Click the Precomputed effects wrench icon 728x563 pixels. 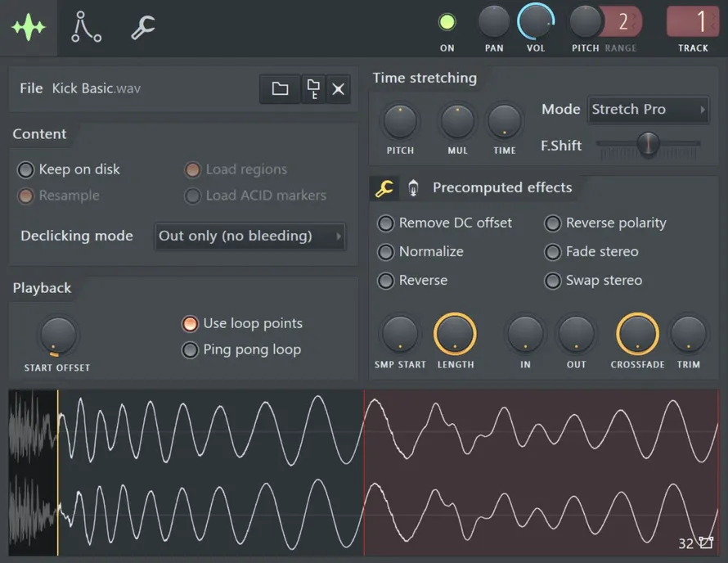point(384,188)
